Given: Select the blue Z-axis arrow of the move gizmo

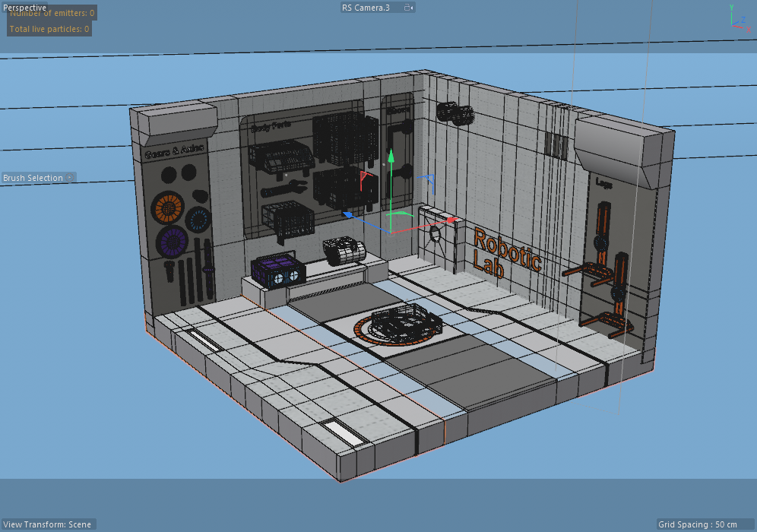Looking at the screenshot, I should click(x=348, y=215).
